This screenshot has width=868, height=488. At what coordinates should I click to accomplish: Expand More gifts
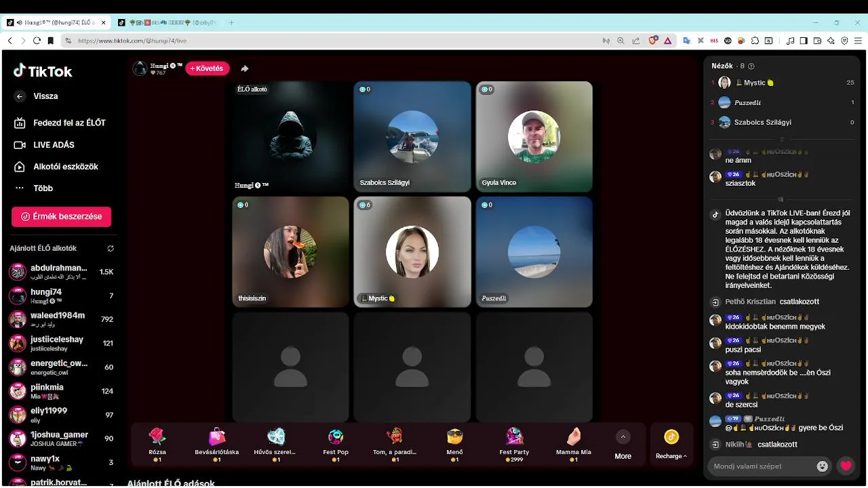point(623,445)
